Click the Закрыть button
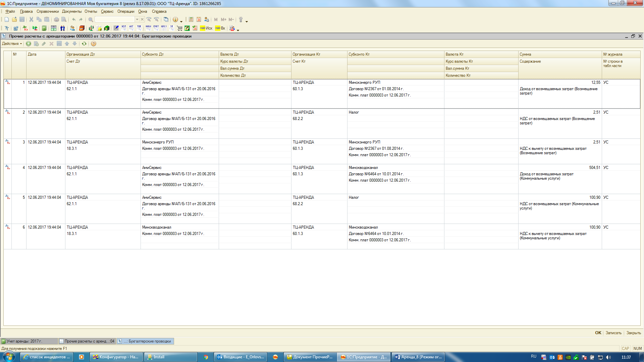 pyautogui.click(x=633, y=333)
